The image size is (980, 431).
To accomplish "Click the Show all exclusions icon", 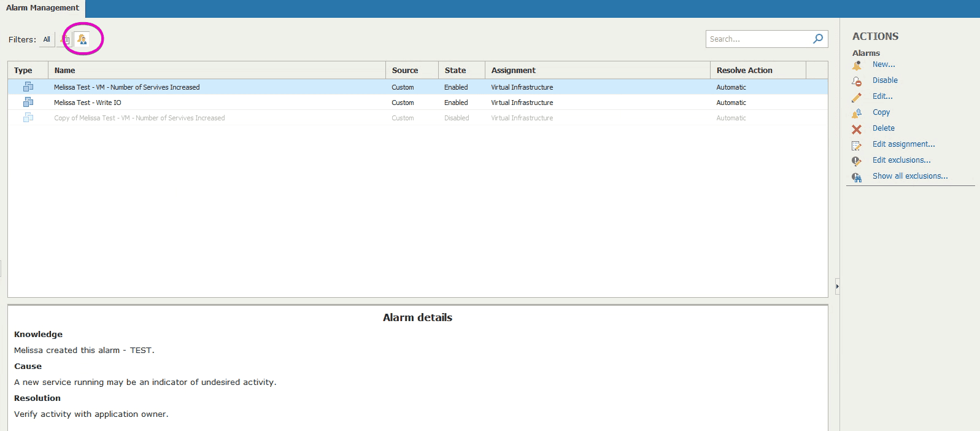I will 857,177.
